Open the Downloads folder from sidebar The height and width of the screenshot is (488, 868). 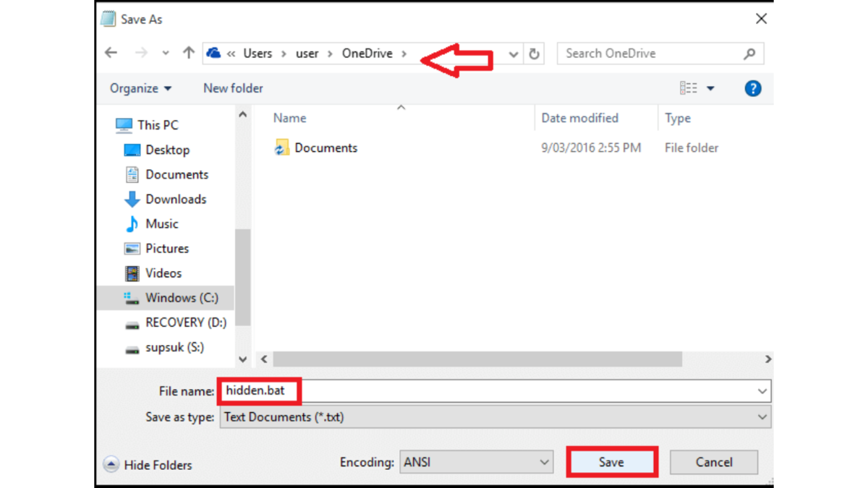click(175, 199)
